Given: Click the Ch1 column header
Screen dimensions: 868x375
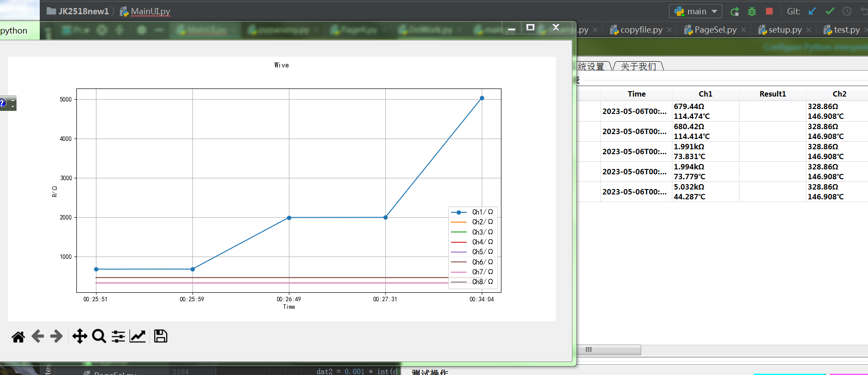Looking at the screenshot, I should [x=705, y=94].
